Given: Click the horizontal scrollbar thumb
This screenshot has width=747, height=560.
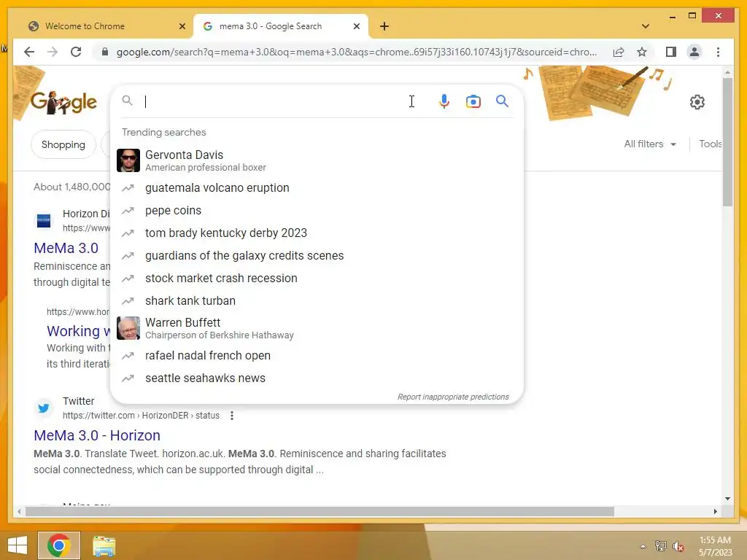Looking at the screenshot, I should point(320,511).
